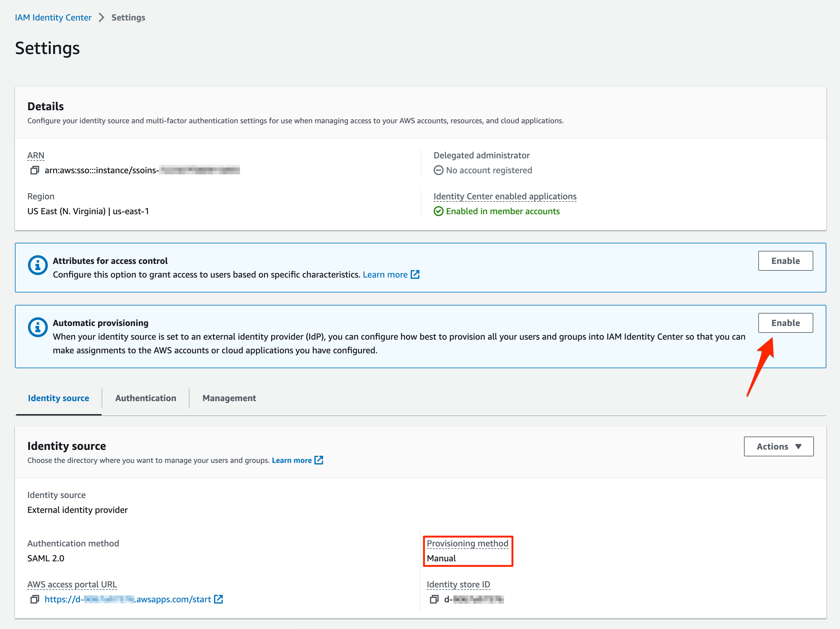
Task: Click the Provisioning method label
Action: click(467, 543)
